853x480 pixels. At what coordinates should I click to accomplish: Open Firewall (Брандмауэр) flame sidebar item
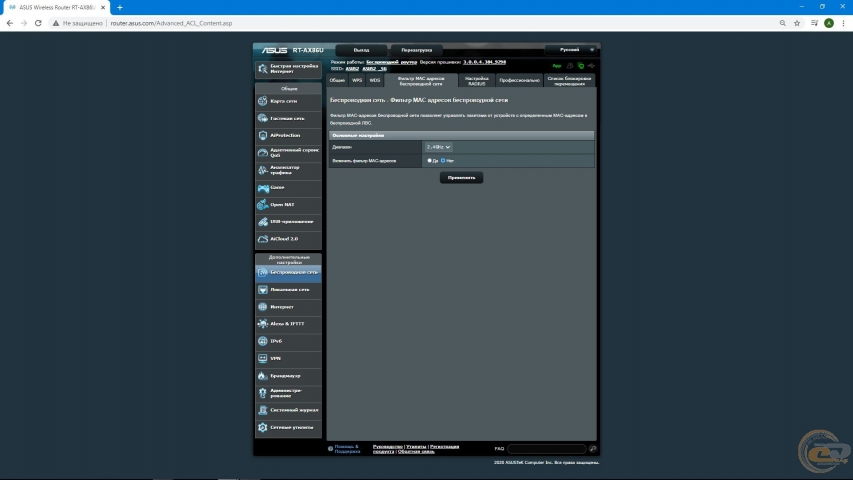tap(288, 376)
